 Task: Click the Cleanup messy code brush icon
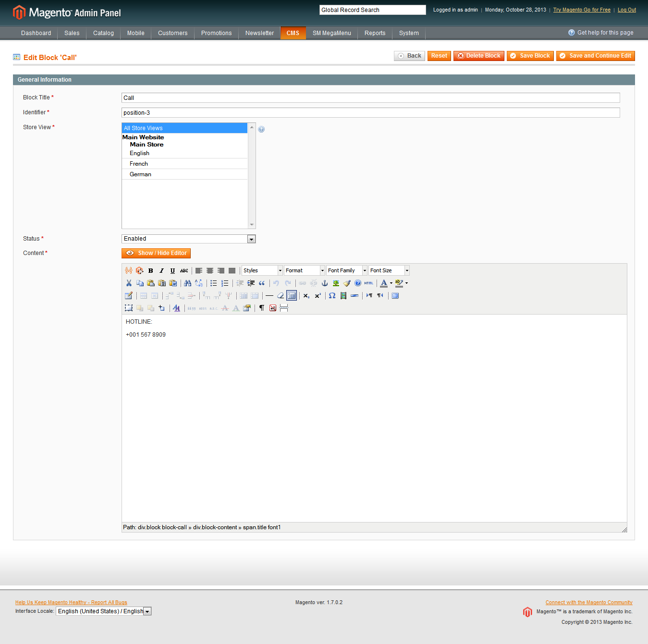coord(347,283)
